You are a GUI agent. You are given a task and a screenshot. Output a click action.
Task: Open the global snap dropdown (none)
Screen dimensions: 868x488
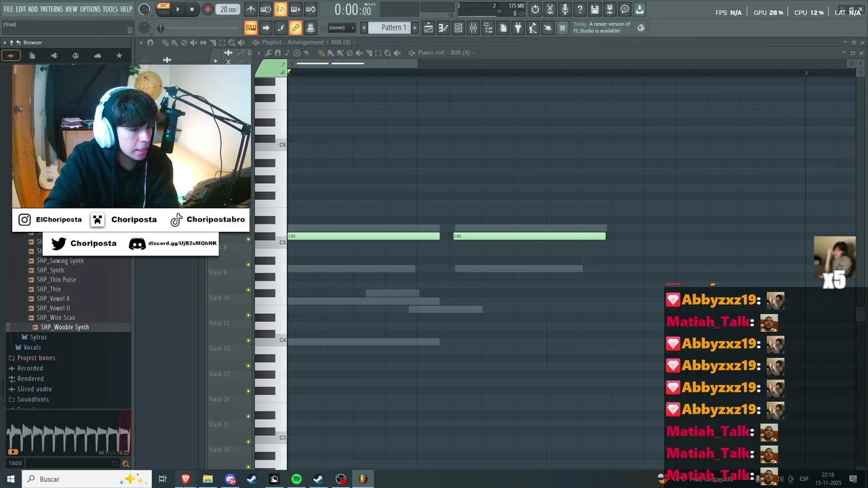(x=340, y=28)
